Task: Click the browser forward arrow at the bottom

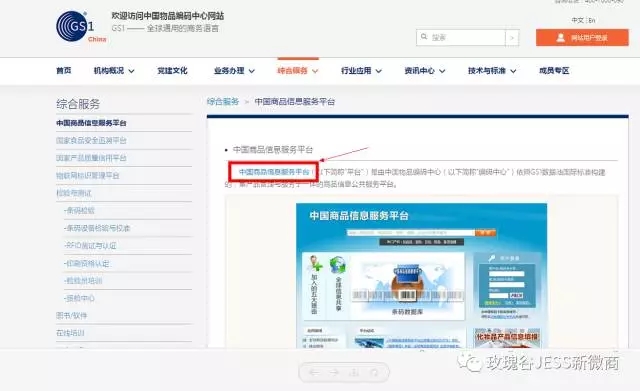Action: click(334, 372)
